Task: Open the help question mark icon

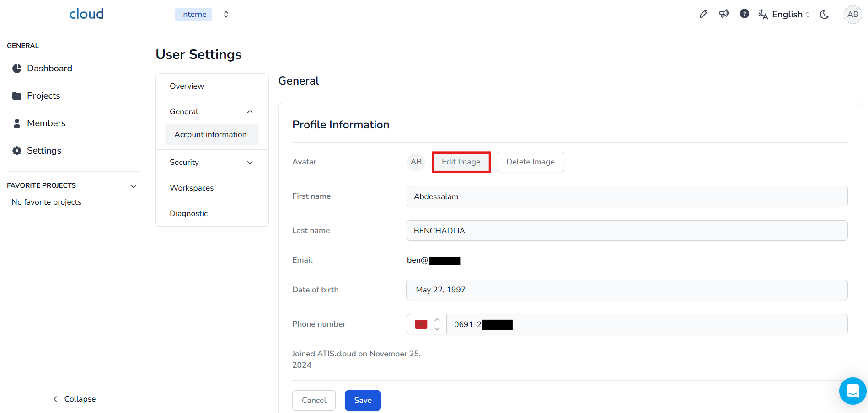Action: 745,14
